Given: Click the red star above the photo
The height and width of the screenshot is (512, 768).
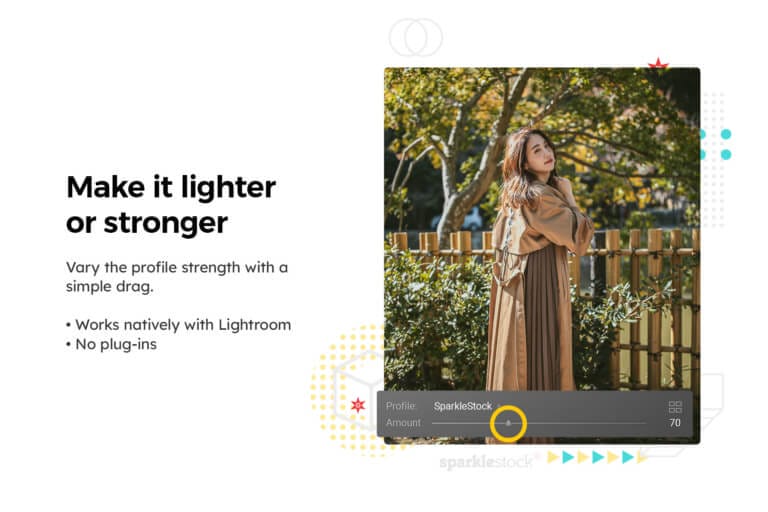Looking at the screenshot, I should pos(658,63).
